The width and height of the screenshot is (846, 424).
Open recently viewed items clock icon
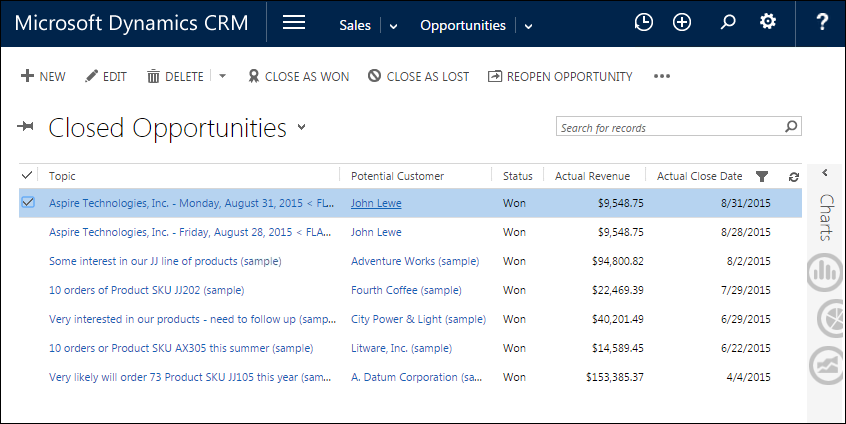click(644, 23)
